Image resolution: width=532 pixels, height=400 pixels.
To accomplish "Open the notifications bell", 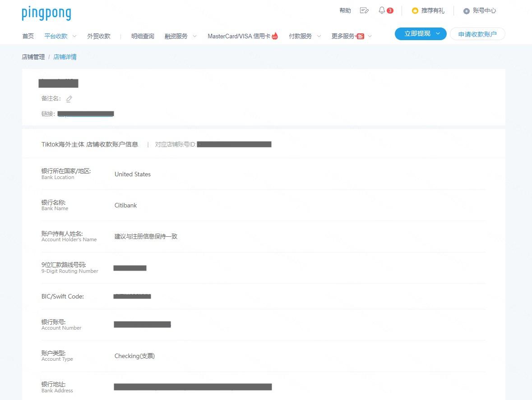I will pos(382,10).
